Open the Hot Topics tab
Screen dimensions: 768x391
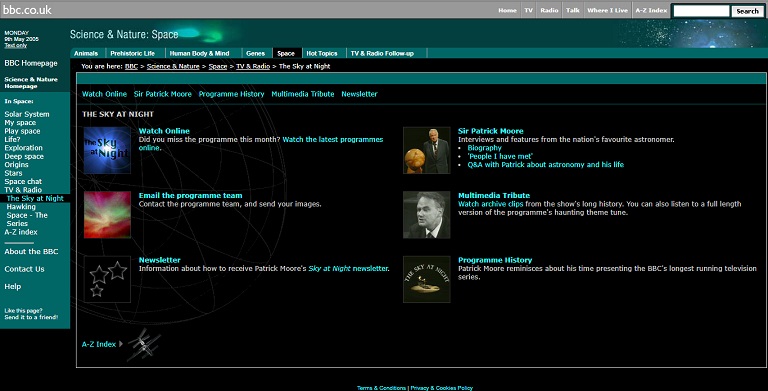[x=322, y=53]
